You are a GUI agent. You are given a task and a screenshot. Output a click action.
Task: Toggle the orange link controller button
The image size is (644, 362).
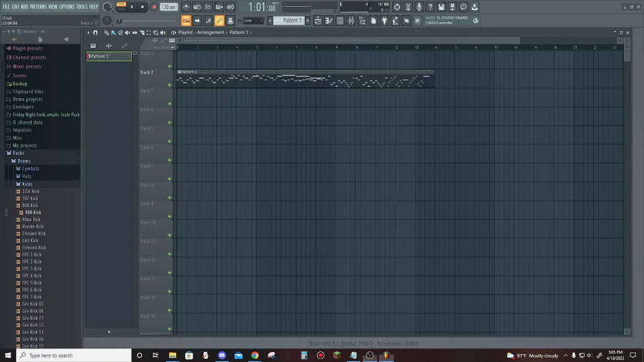[x=220, y=21]
